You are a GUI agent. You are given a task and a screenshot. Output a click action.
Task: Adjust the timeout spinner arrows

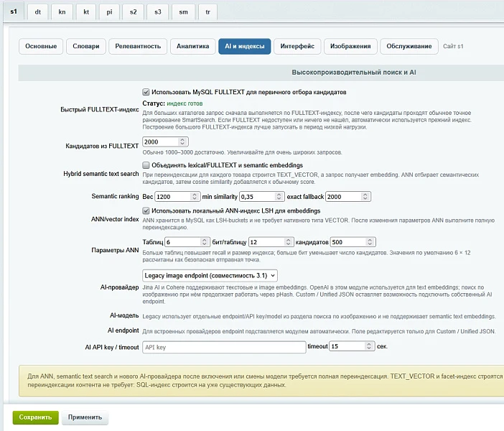tap(369, 346)
